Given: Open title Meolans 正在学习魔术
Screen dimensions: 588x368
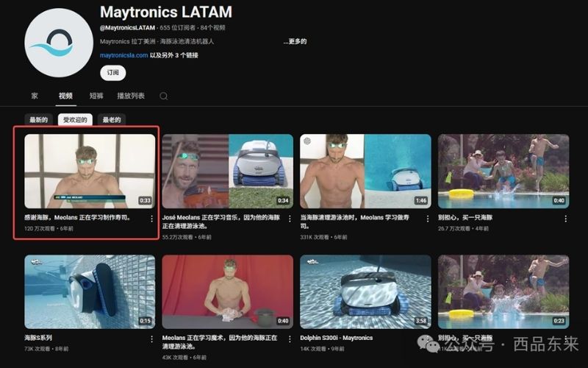Looking at the screenshot, I should pos(220,342).
